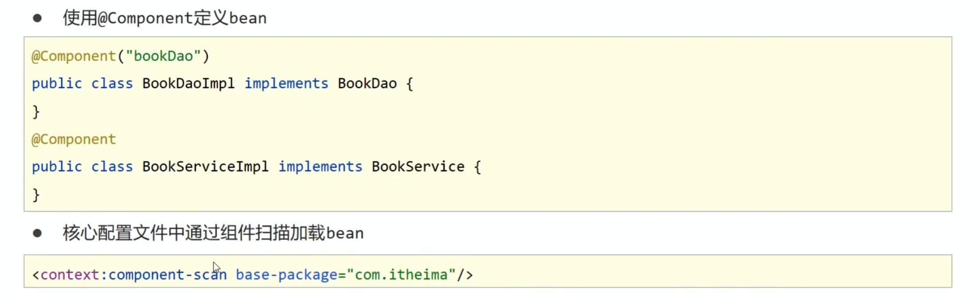Click the context:component-scan tag name
980x297 pixels.
pyautogui.click(x=134, y=275)
